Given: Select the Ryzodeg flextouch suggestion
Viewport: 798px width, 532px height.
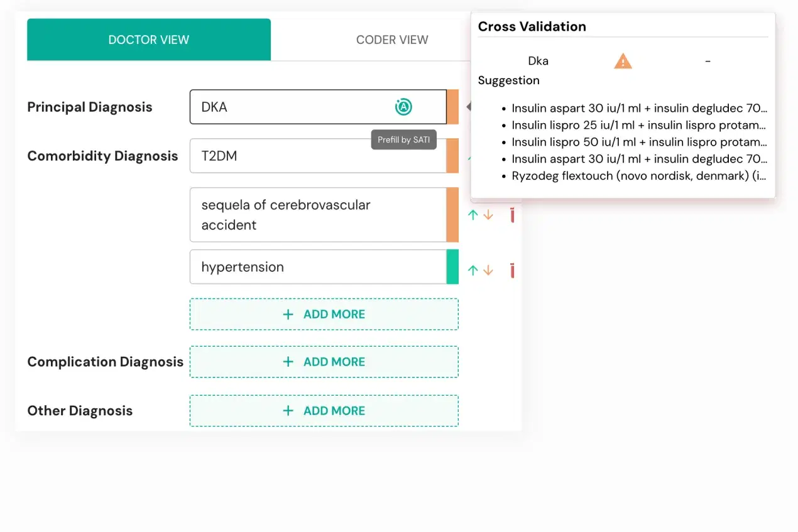Looking at the screenshot, I should click(638, 176).
